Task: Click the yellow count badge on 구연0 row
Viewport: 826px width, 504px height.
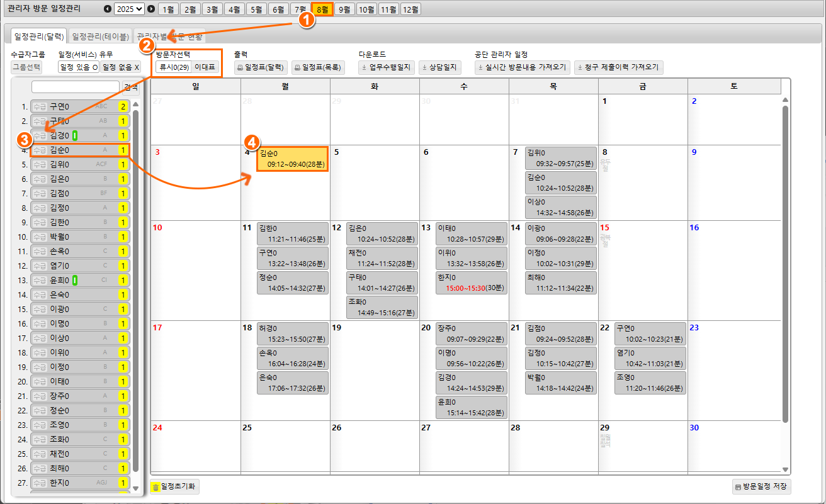Action: 123,106
